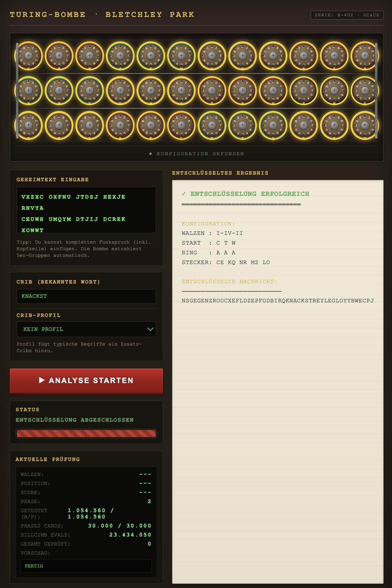The width and height of the screenshot is (392, 588).
Task: Select the leftmost drum in the middle row
Action: [x=28, y=90]
